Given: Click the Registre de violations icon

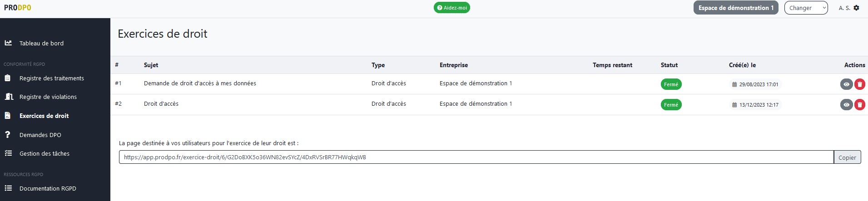Looking at the screenshot, I should 9,97.
